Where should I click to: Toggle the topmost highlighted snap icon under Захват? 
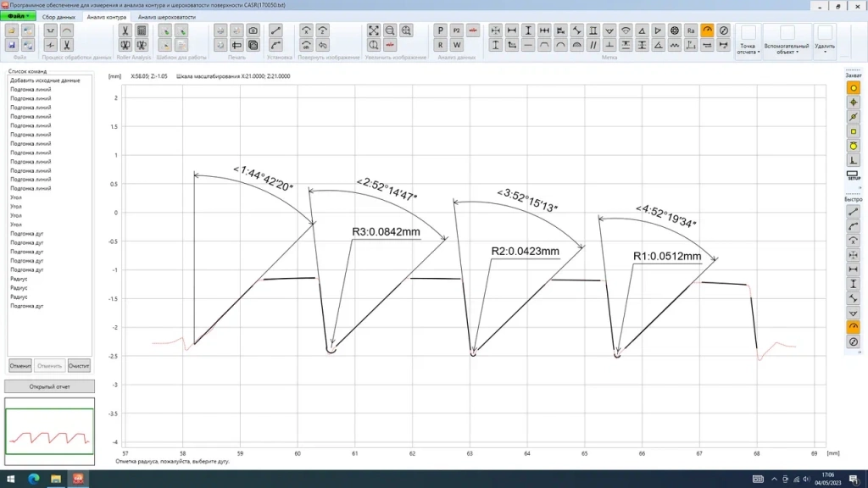tap(854, 88)
